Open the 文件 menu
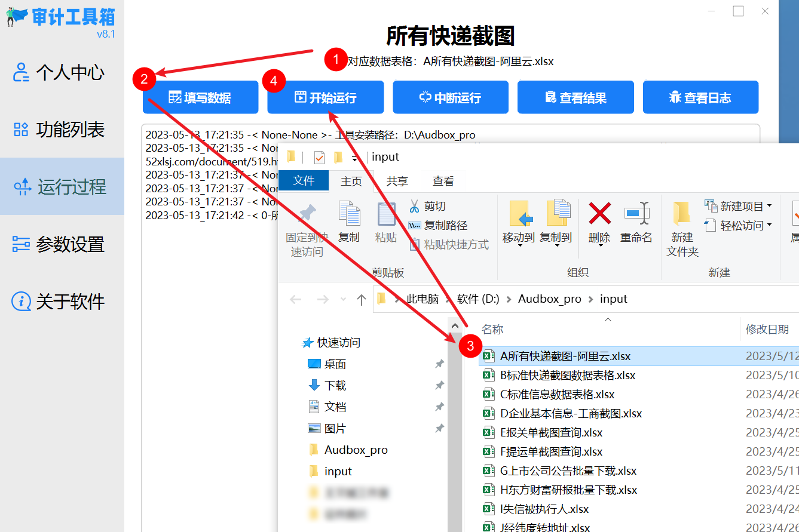The image size is (799, 532). 304,181
